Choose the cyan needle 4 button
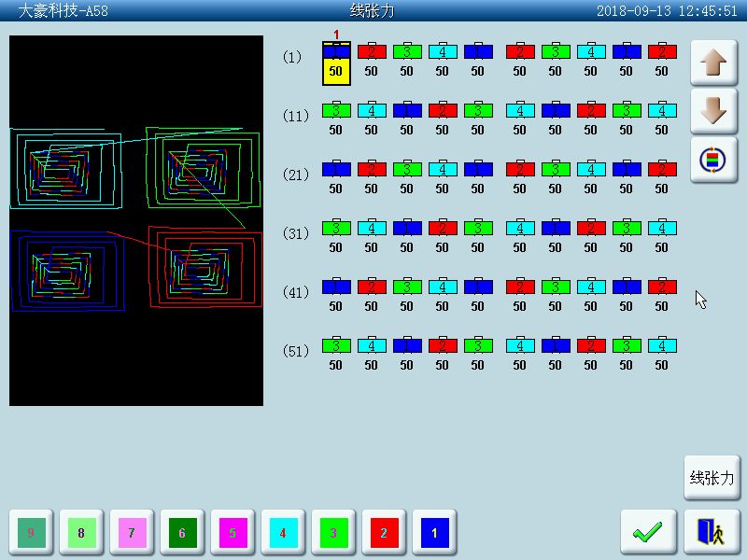The height and width of the screenshot is (560, 747). 283,533
